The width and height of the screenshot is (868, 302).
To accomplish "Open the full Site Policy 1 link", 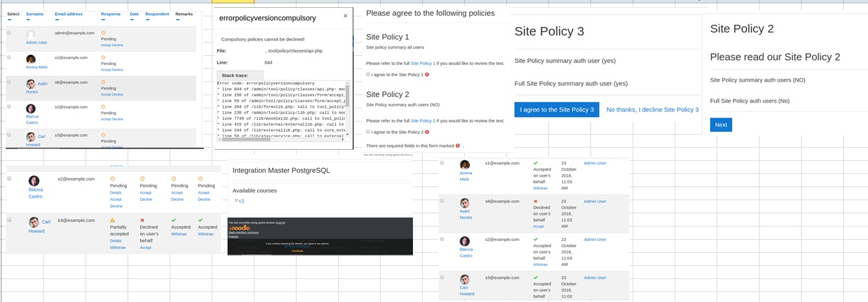I will click(x=423, y=63).
